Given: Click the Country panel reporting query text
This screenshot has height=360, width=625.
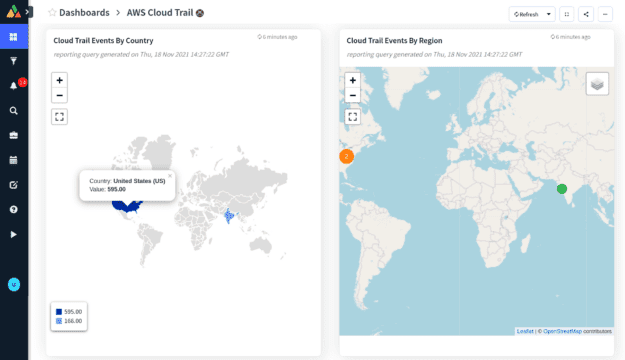Looking at the screenshot, I should pyautogui.click(x=141, y=54).
